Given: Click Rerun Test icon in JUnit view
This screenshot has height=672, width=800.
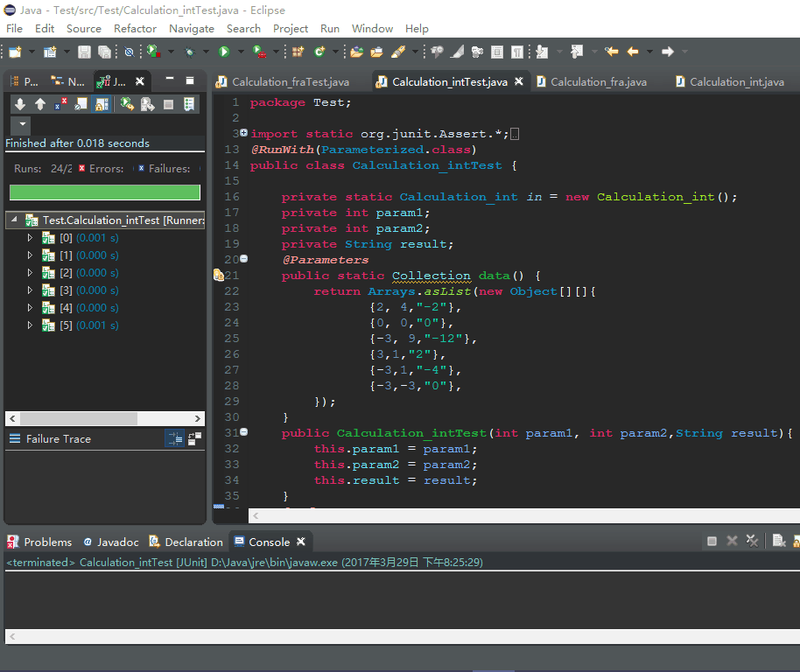Looking at the screenshot, I should tap(127, 104).
